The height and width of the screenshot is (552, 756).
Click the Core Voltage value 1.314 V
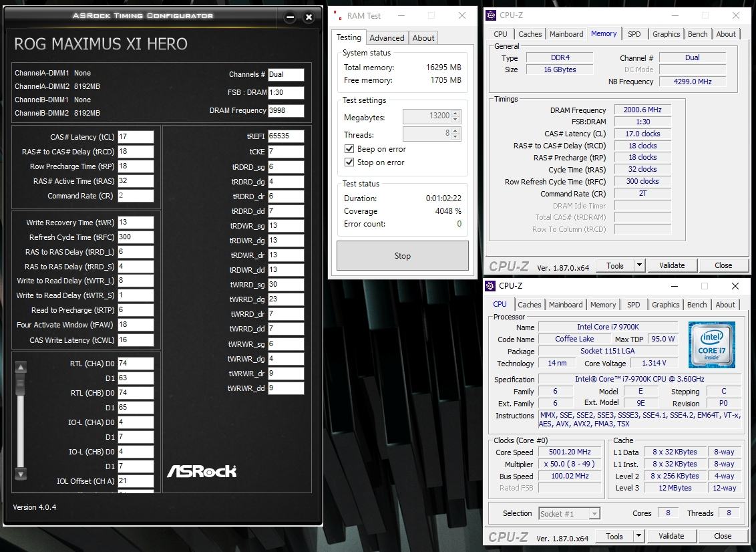654,364
